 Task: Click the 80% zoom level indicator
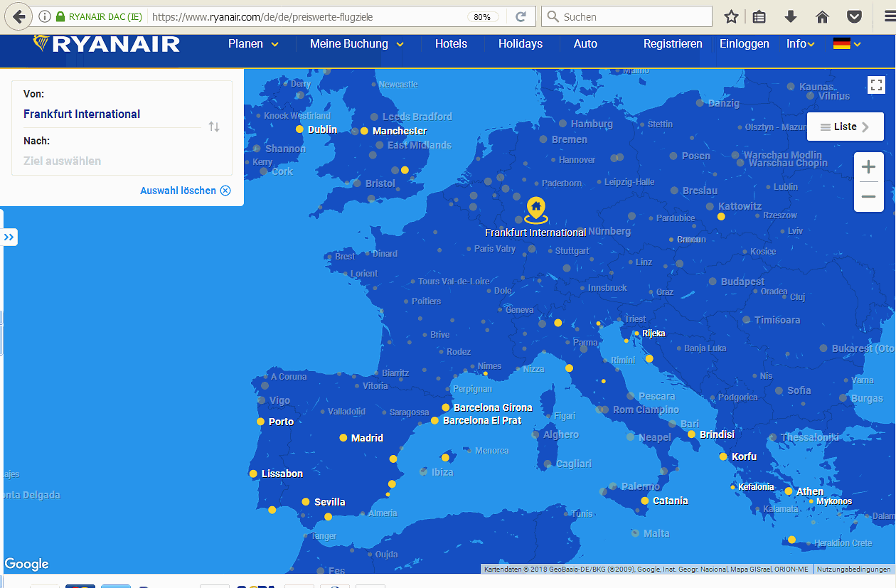click(482, 16)
